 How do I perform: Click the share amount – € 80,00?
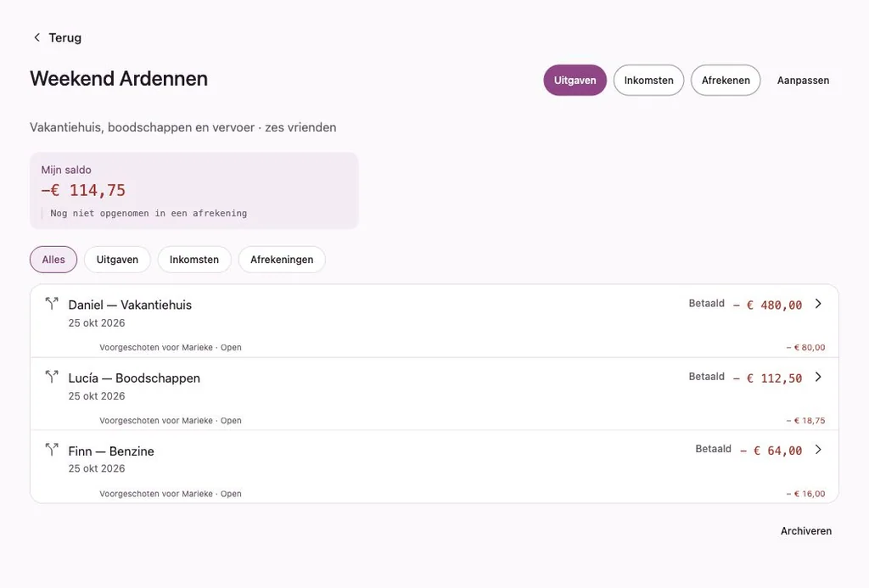(805, 348)
